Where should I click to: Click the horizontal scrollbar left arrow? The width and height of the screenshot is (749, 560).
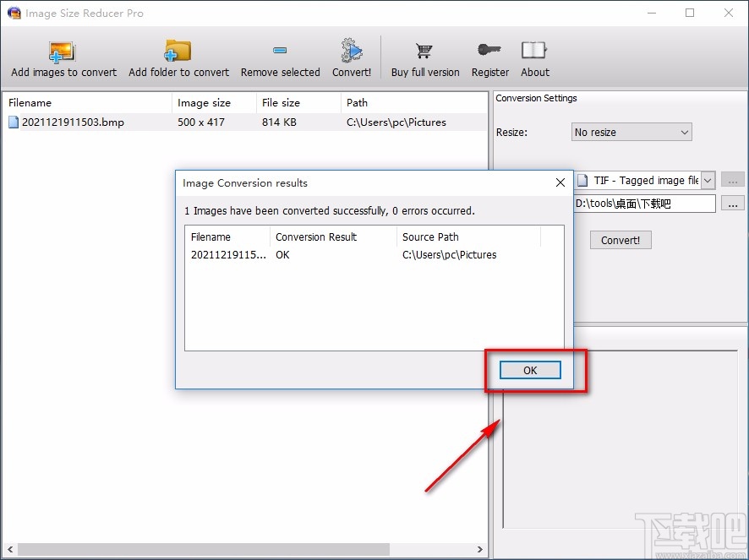click(x=10, y=550)
